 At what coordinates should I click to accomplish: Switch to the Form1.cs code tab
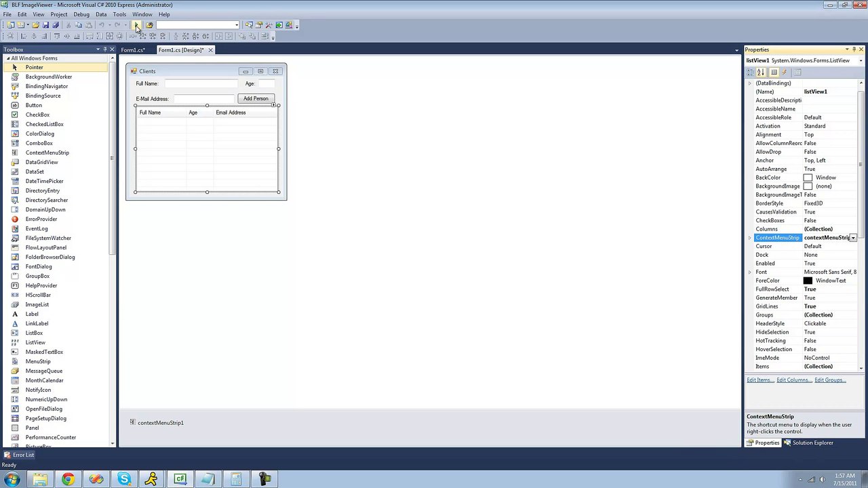(x=134, y=50)
